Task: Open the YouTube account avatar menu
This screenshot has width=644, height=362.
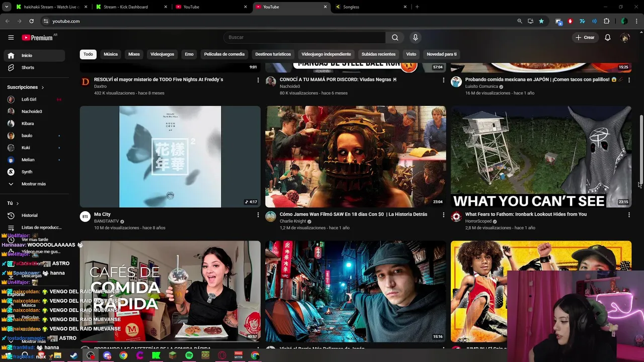Action: coord(625,37)
